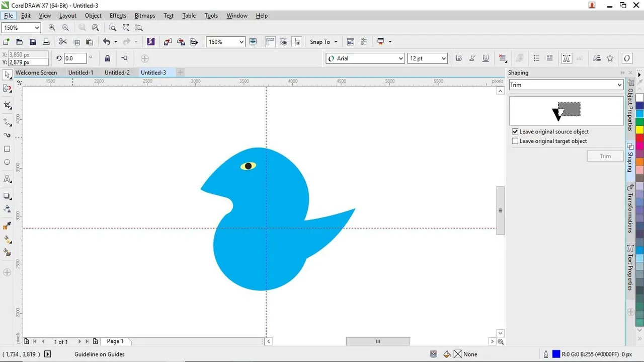
Task: Open the Effects menu
Action: [x=118, y=16]
